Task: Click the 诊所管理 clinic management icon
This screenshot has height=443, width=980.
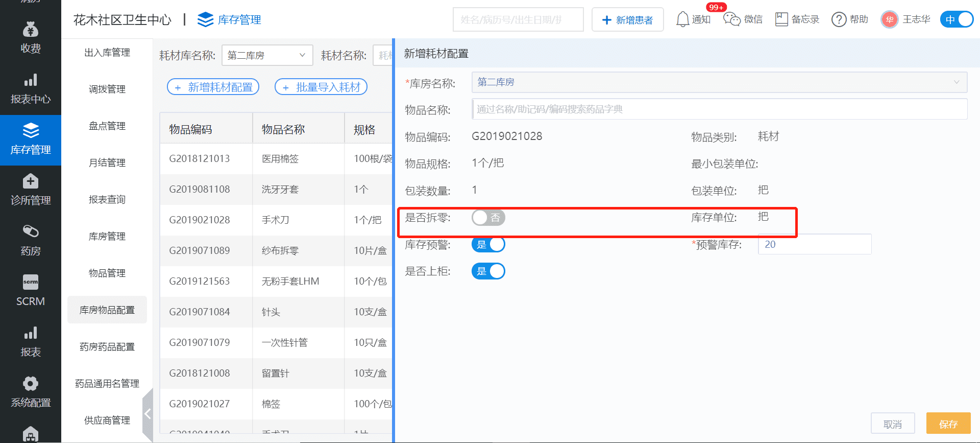Action: point(30,182)
